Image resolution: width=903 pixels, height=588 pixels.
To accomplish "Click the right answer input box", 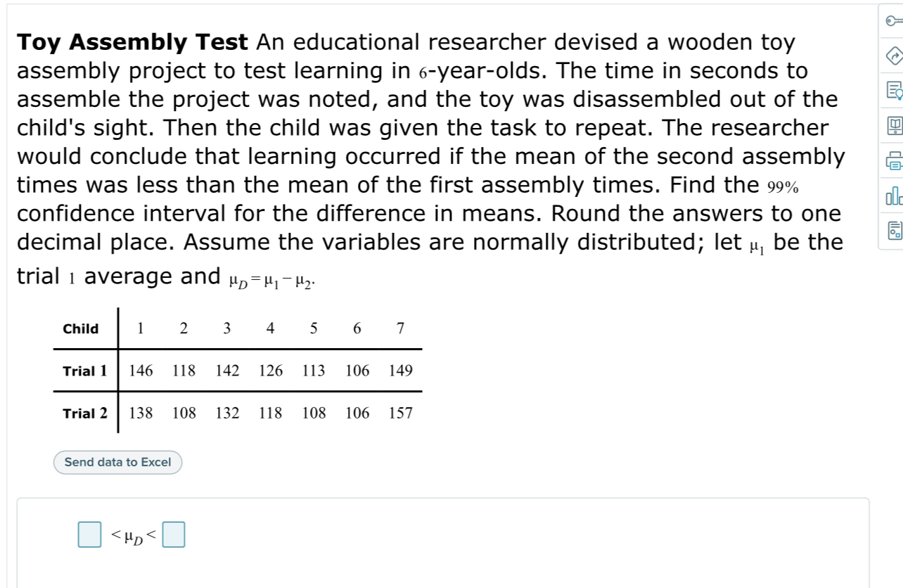I will [173, 535].
